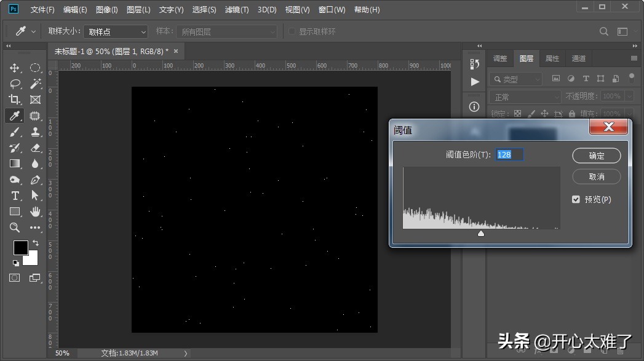Select the Brush tool
644x361 pixels.
click(14, 132)
